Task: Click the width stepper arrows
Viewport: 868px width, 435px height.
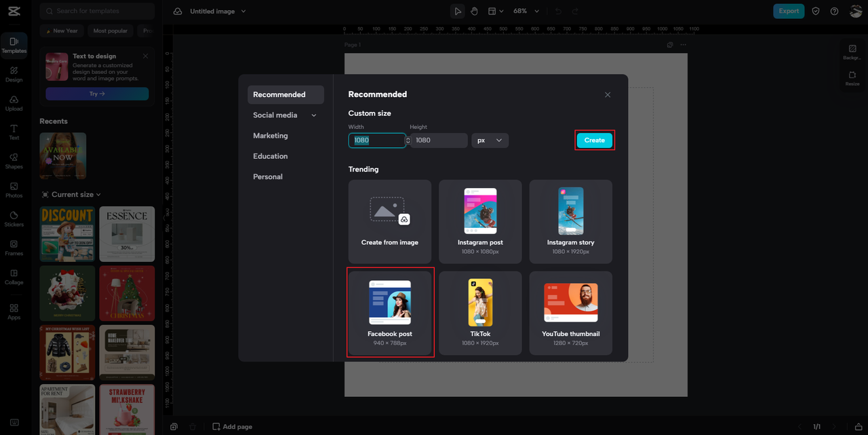Action: pos(408,140)
